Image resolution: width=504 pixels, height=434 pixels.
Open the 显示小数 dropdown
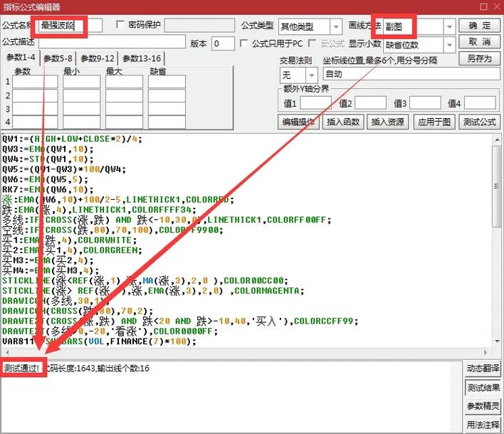tap(448, 43)
